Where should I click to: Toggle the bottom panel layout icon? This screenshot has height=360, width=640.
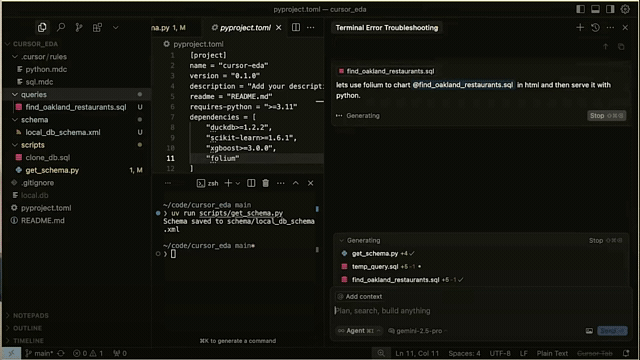pyautogui.click(x=596, y=9)
